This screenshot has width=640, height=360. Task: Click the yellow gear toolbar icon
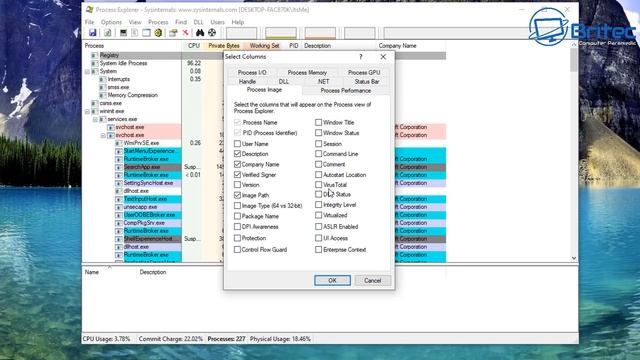[158, 33]
